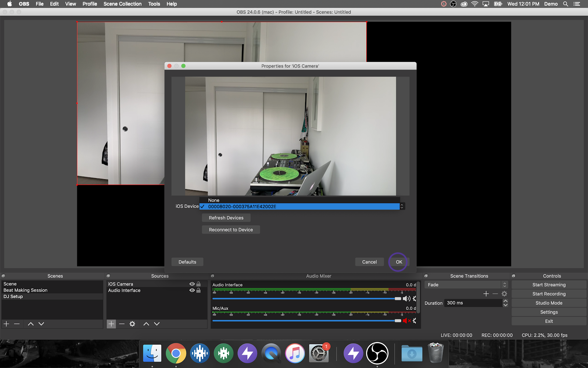Remove the selected source with the minus icon
This screenshot has height=368, width=588.
pyautogui.click(x=122, y=324)
